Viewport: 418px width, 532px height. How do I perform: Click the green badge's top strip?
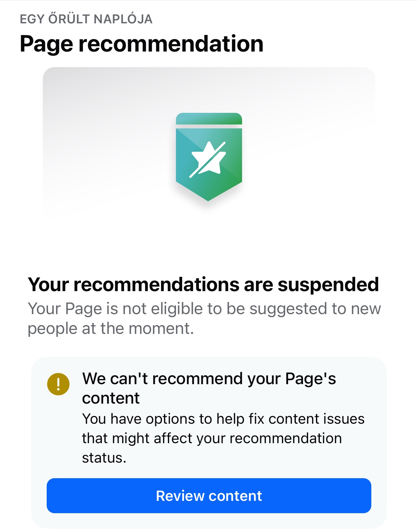209,119
